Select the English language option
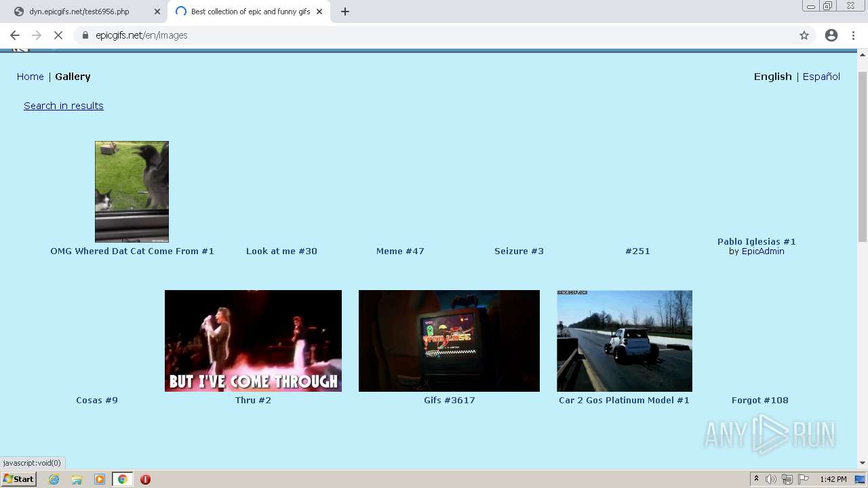Image resolution: width=868 pixels, height=488 pixels. (773, 77)
